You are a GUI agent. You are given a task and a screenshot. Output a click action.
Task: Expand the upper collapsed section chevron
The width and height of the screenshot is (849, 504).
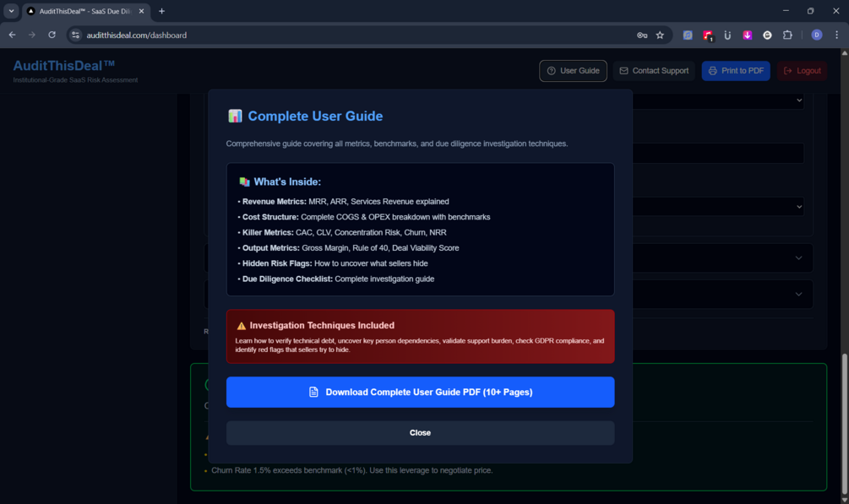coord(798,258)
